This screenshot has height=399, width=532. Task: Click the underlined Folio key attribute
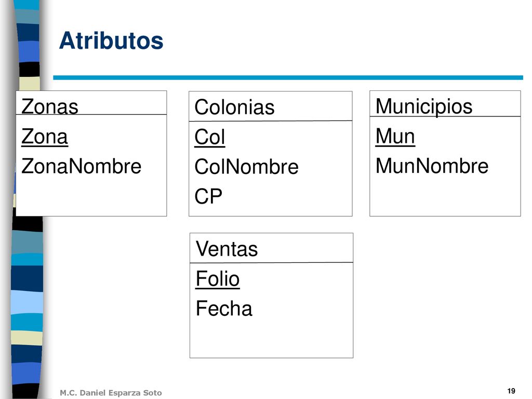(218, 279)
